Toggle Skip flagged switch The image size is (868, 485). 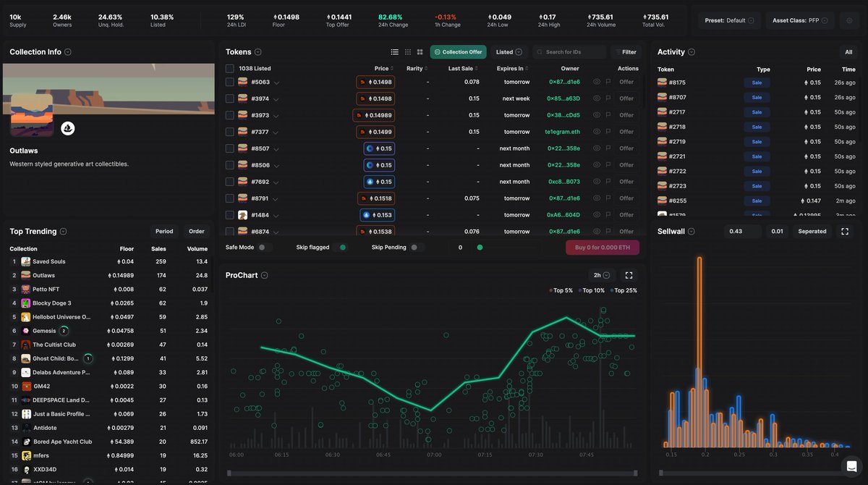pos(341,248)
